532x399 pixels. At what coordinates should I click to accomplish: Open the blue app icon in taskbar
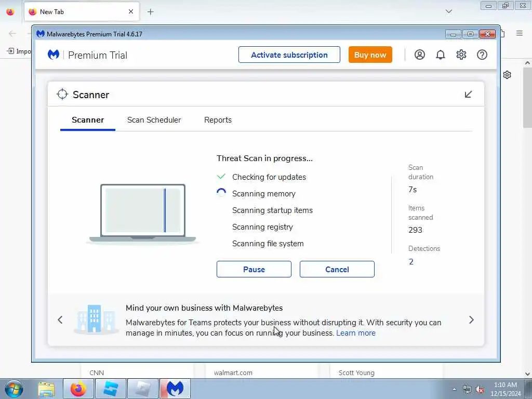[110, 389]
